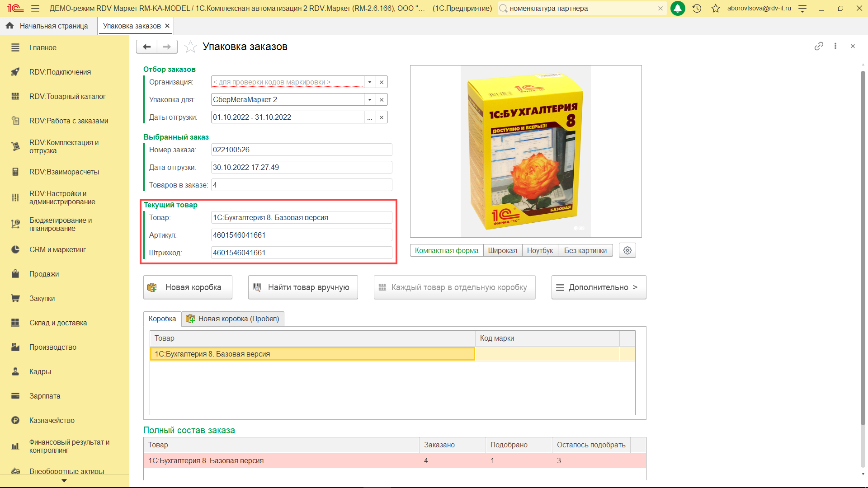Open the history clock icon
The height and width of the screenshot is (488, 868).
click(697, 8)
